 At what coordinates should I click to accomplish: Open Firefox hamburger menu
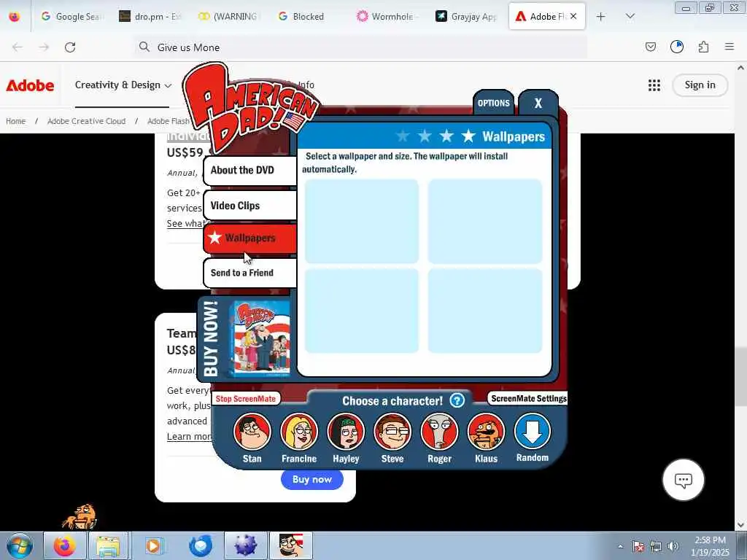(x=729, y=47)
